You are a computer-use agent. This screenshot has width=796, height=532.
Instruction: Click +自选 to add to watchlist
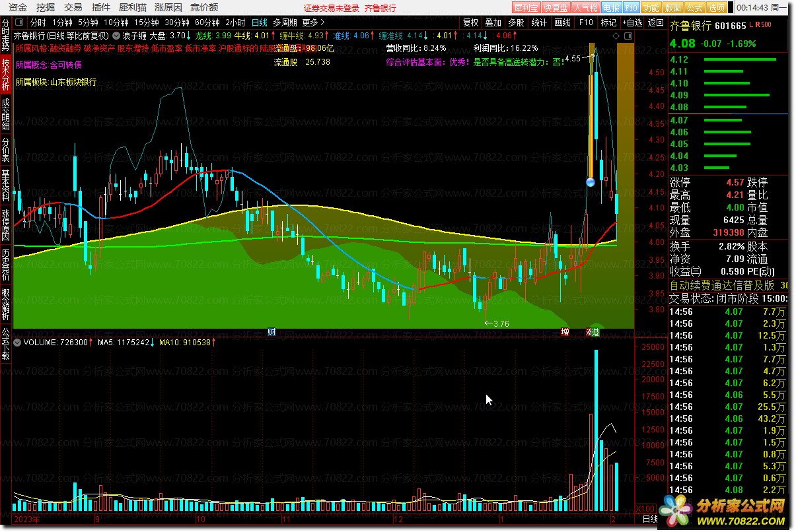632,22
